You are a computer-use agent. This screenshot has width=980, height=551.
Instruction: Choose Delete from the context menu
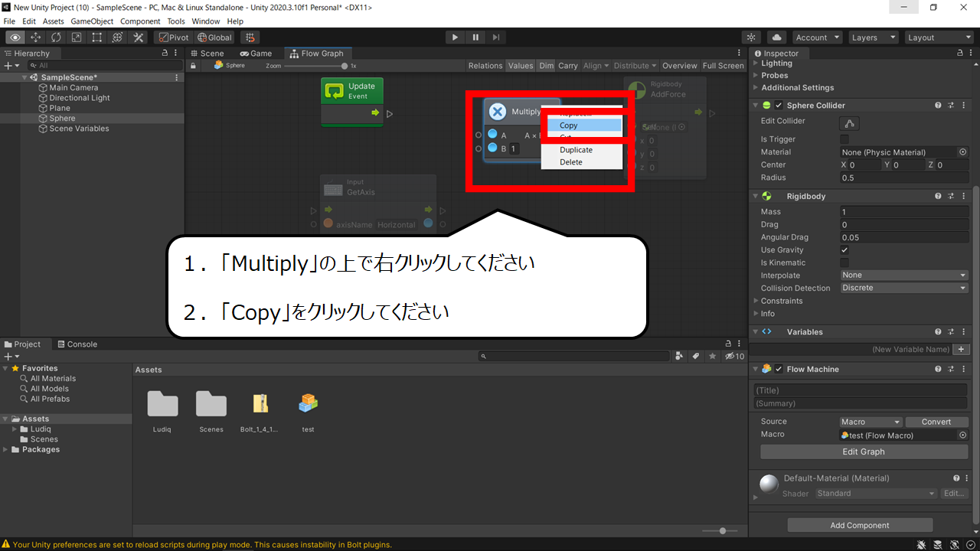(x=583, y=162)
